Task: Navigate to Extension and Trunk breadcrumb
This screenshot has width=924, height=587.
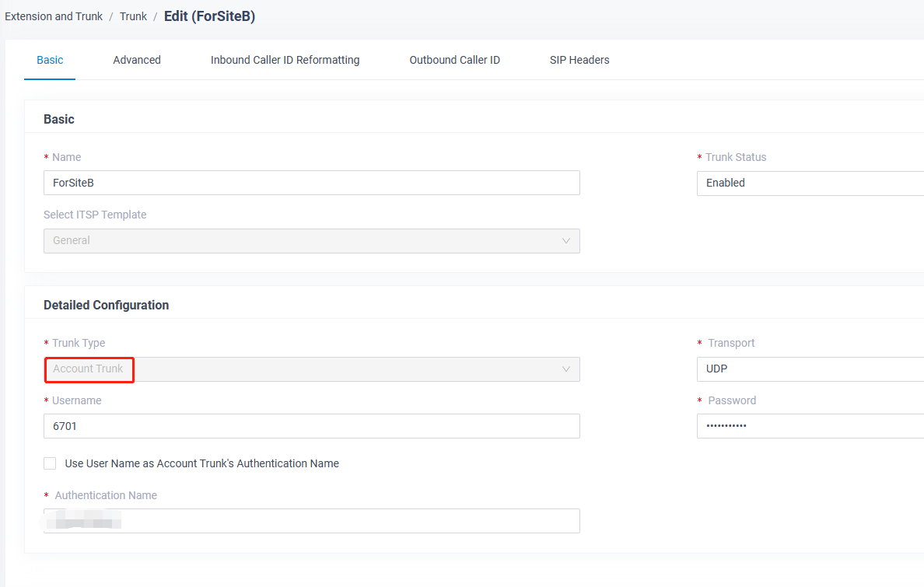Action: [x=54, y=16]
